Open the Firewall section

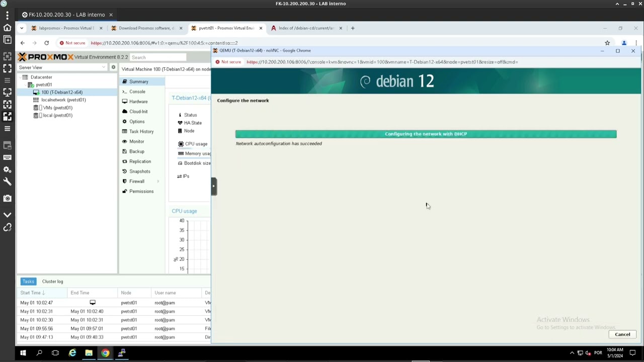pyautogui.click(x=136, y=182)
